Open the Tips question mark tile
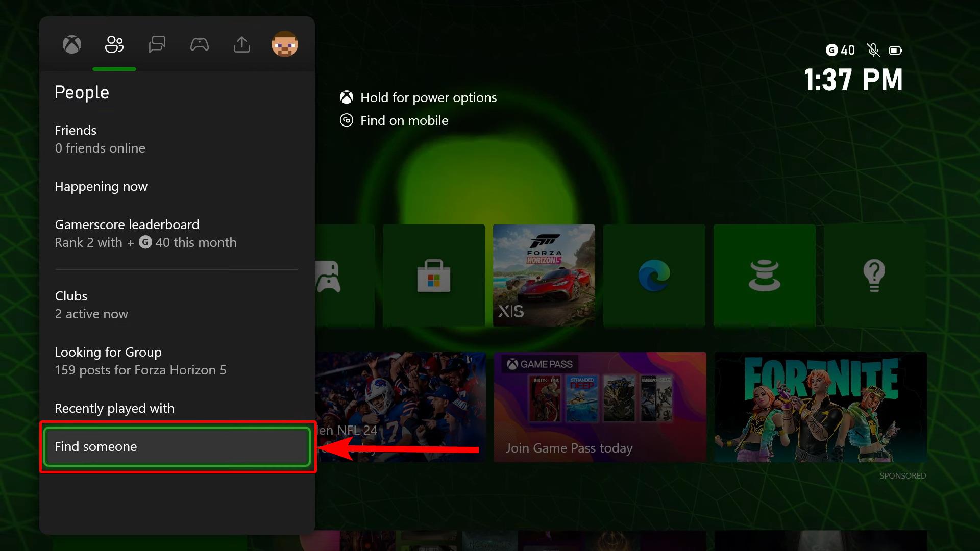 click(874, 275)
